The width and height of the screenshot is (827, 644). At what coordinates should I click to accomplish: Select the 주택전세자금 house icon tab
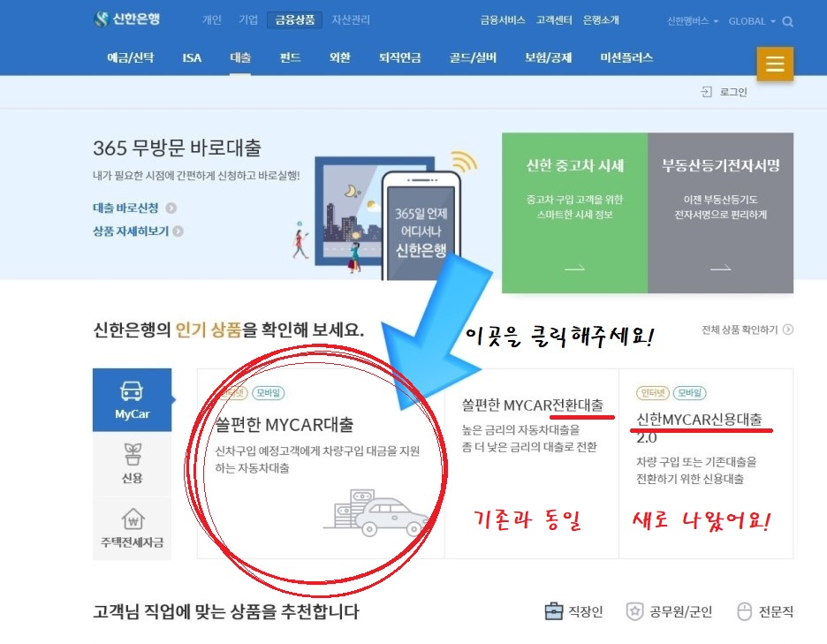132,527
